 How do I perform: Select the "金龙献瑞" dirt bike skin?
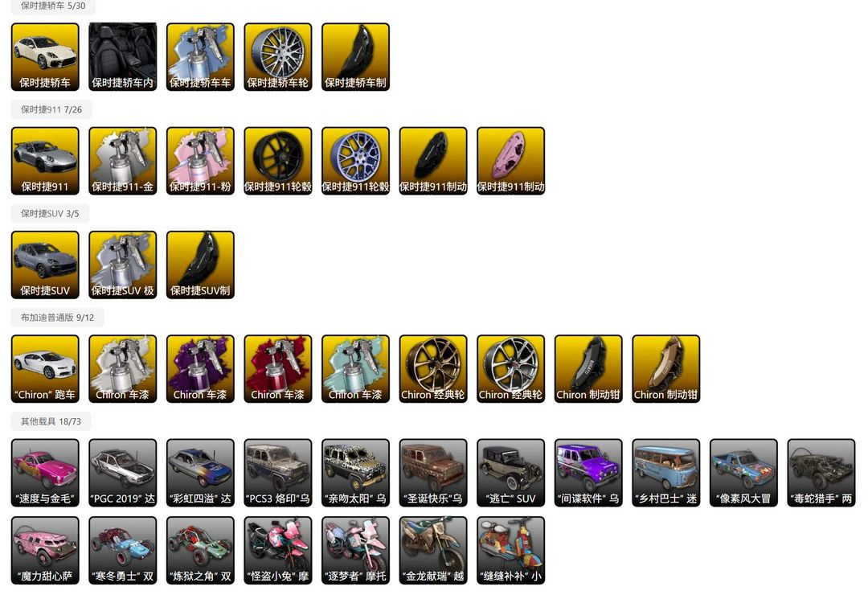point(433,550)
